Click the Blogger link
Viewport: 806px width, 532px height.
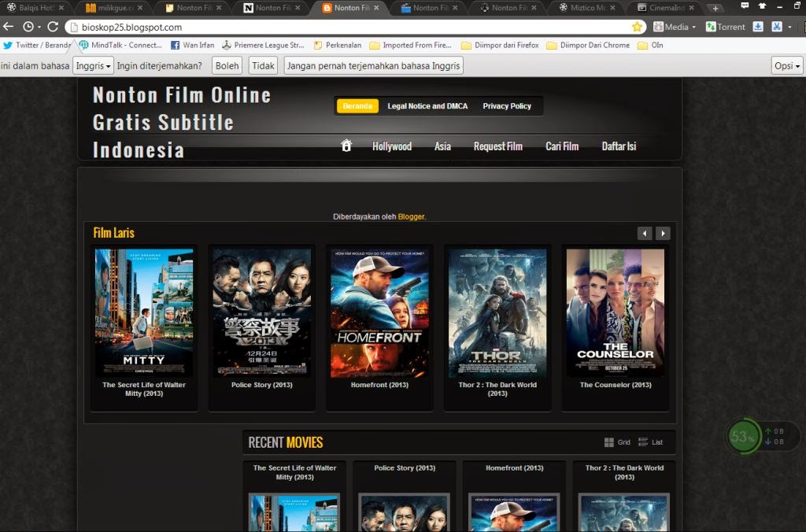[x=411, y=217]
